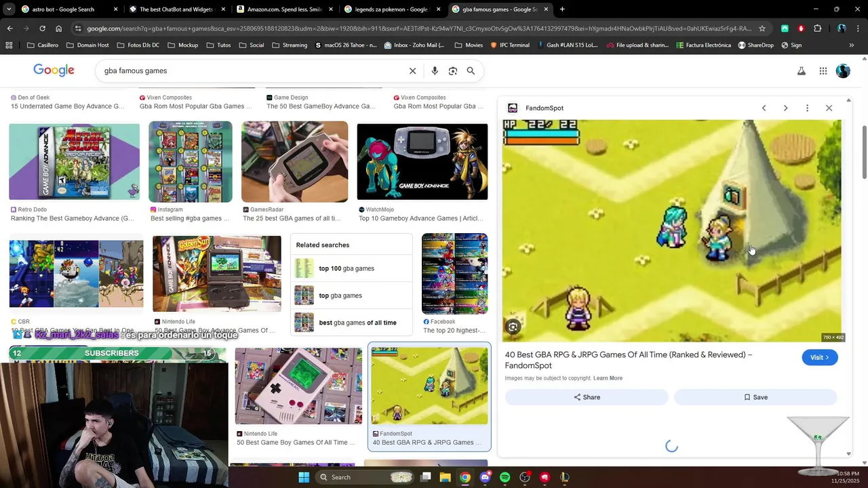This screenshot has width=868, height=488.
Task: Open the Social bookmark folder
Action: [x=250, y=45]
